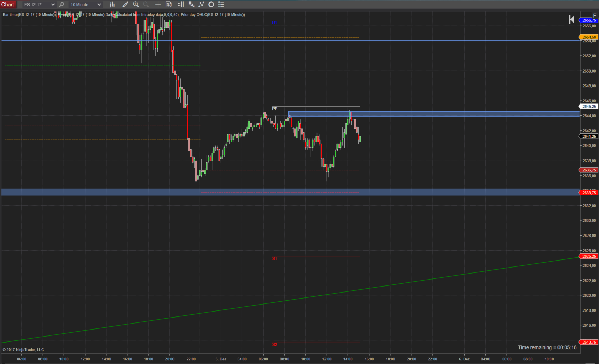The width and height of the screenshot is (599, 364).
Task: Open chart Properties list icon
Action: pos(221,5)
